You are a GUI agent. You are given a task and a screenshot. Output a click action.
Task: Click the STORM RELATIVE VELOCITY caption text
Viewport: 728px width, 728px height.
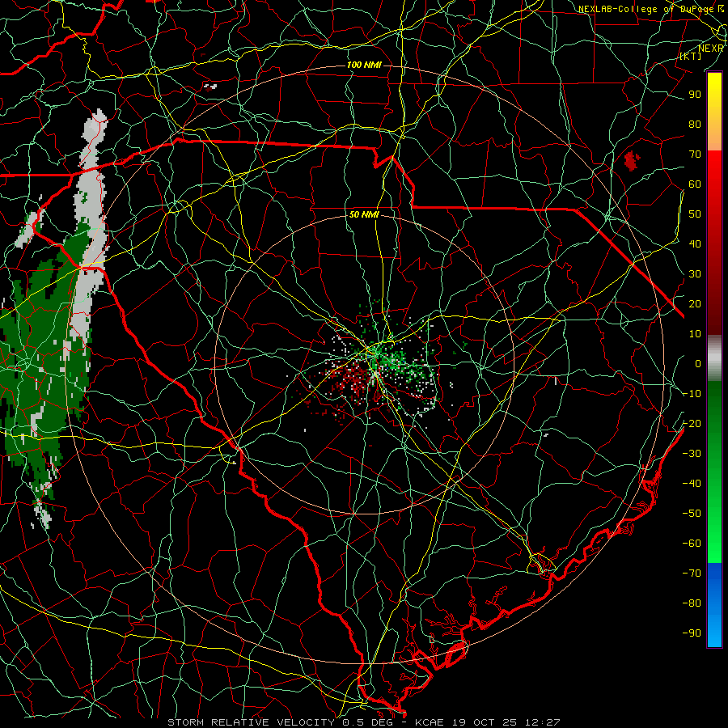253,722
